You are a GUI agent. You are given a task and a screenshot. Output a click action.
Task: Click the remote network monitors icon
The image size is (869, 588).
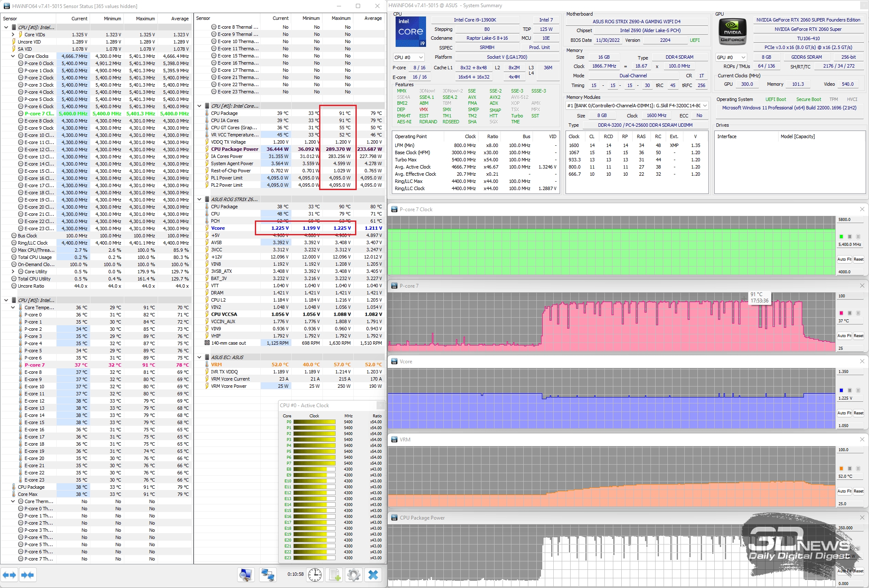click(x=268, y=574)
